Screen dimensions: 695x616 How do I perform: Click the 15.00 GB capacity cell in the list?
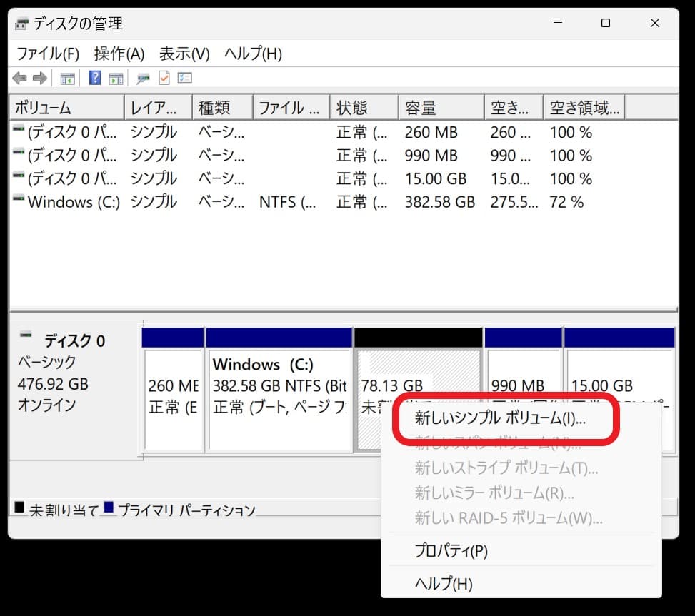[436, 179]
